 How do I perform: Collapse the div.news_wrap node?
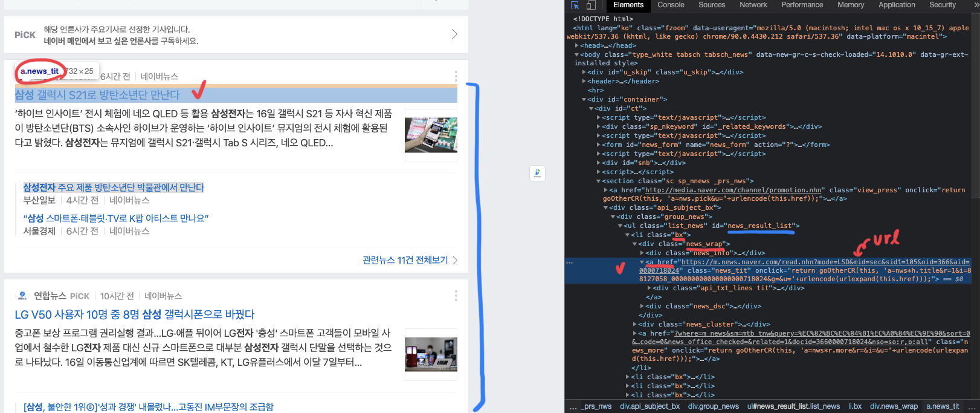[x=634, y=244]
